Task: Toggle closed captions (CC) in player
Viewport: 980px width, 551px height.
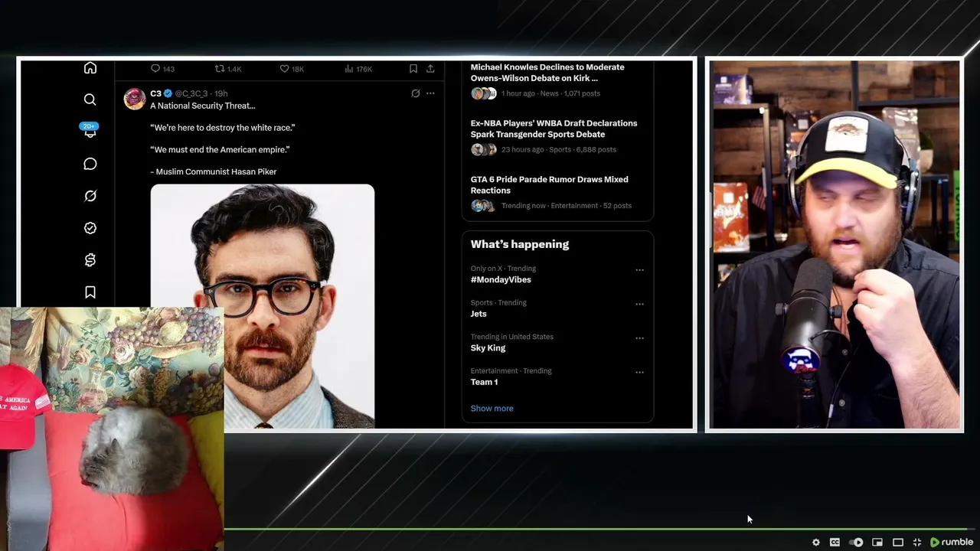Action: [835, 543]
